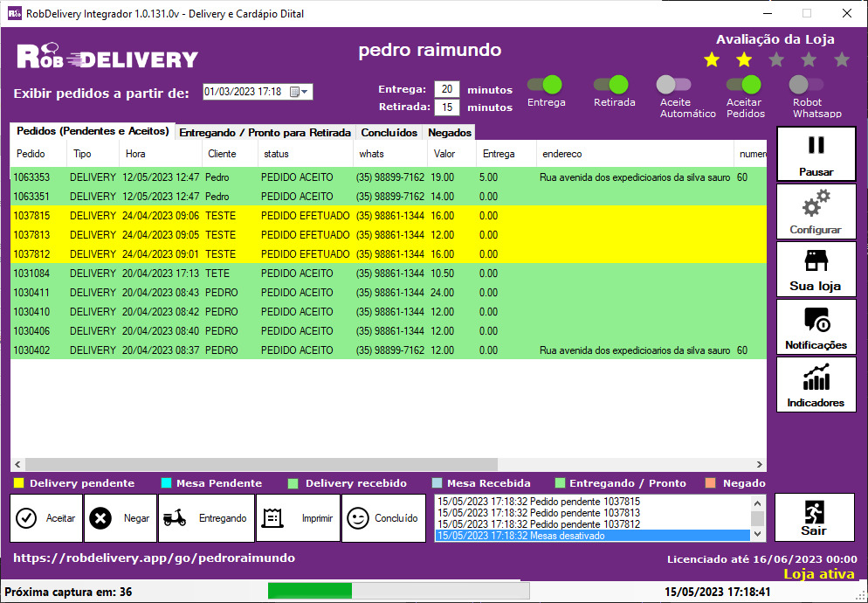Click Entregando scooter icon button
868x603 pixels.
[176, 518]
